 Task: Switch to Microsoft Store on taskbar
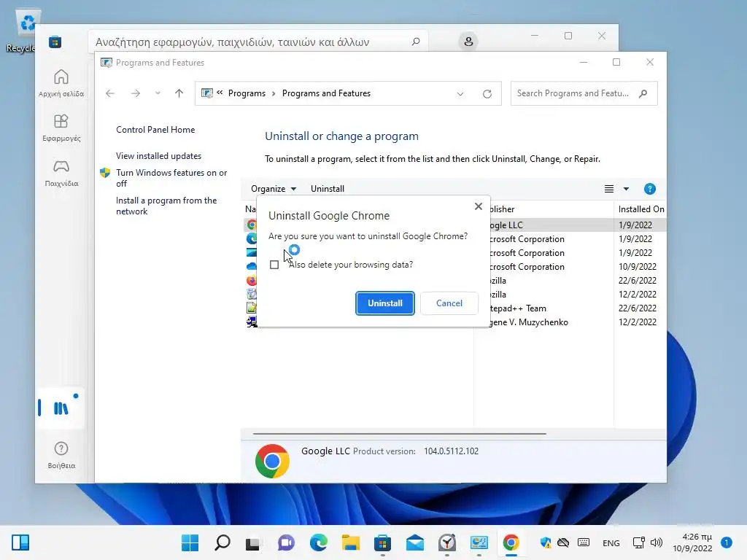click(382, 542)
